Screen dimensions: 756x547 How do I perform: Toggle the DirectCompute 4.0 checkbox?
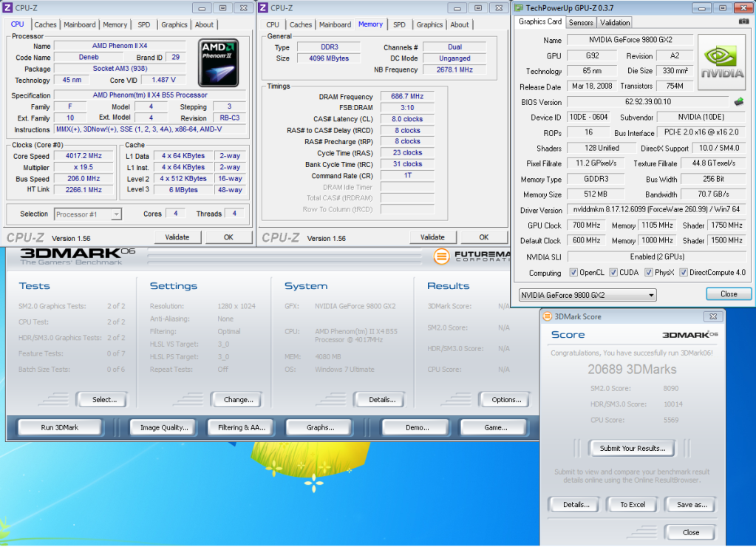click(x=683, y=273)
